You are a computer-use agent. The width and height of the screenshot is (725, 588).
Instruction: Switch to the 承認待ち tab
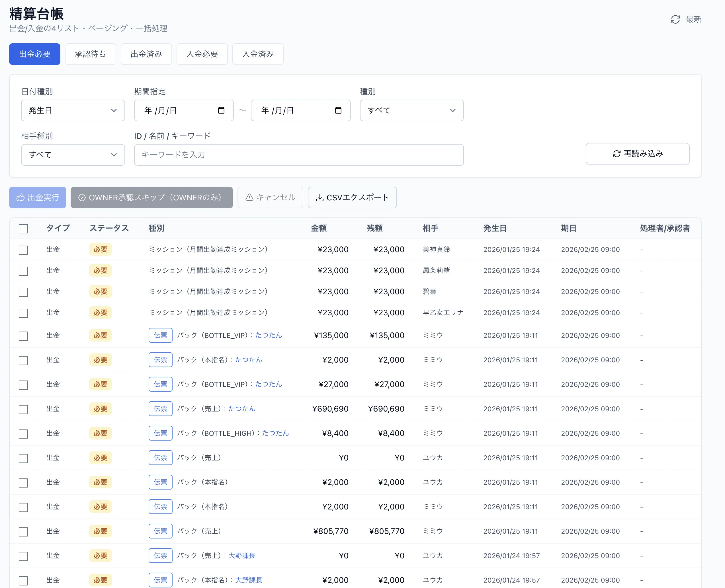pos(90,54)
